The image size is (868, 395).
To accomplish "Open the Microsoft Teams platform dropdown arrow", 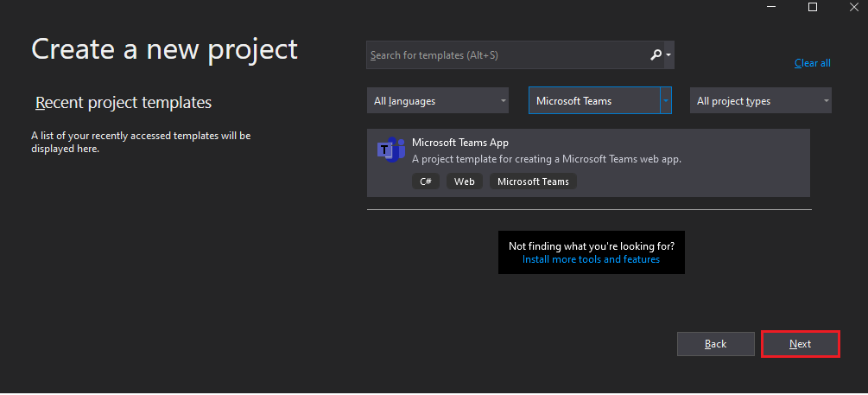I will point(665,101).
